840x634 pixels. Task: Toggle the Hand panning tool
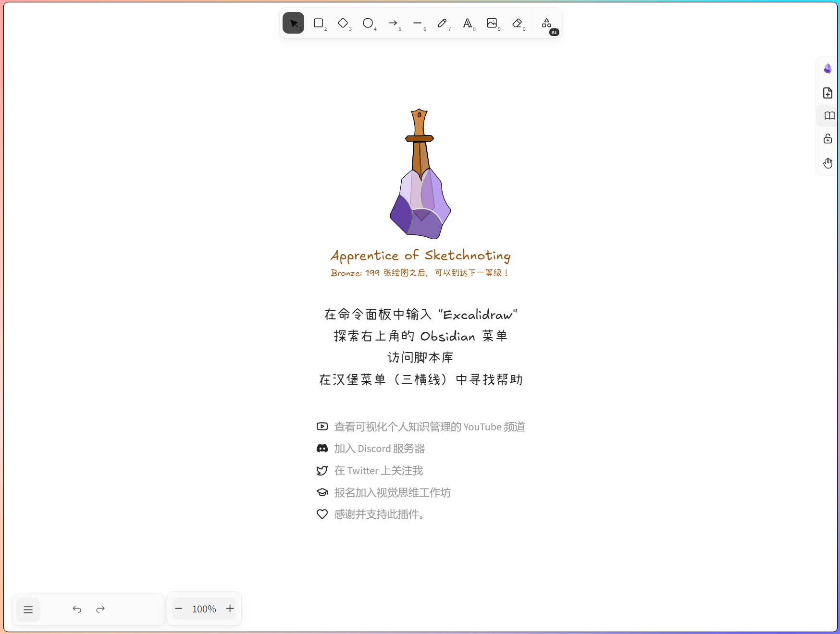point(828,163)
